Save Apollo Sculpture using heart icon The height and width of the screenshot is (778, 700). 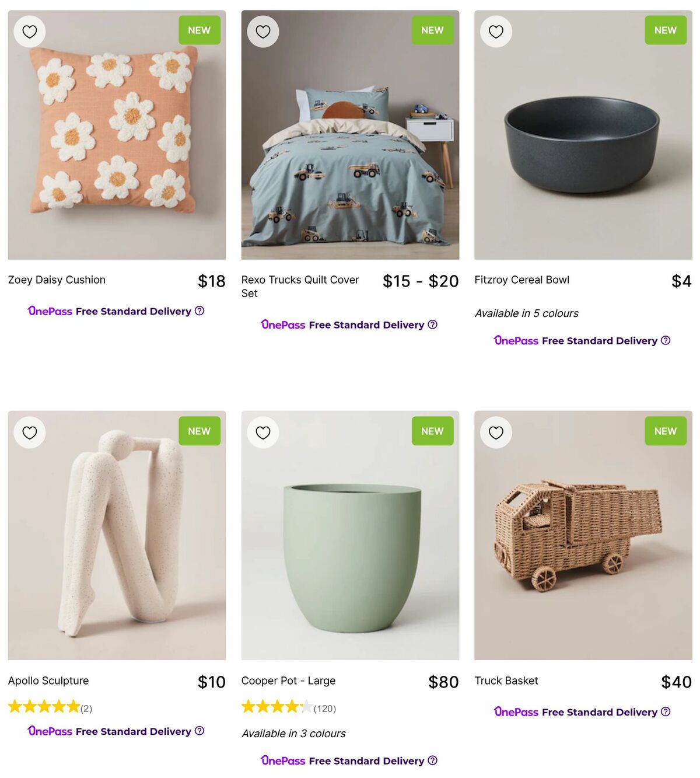[30, 432]
